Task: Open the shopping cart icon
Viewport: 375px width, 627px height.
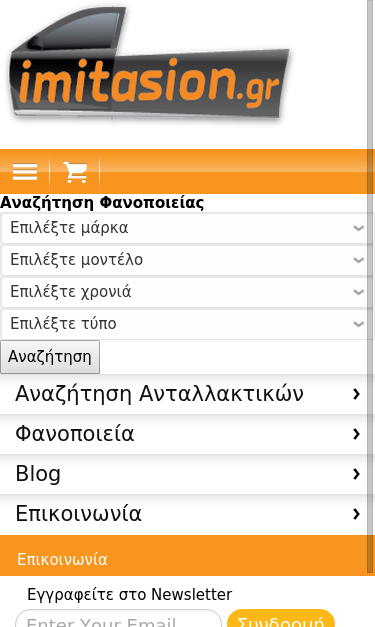Action: click(x=75, y=172)
